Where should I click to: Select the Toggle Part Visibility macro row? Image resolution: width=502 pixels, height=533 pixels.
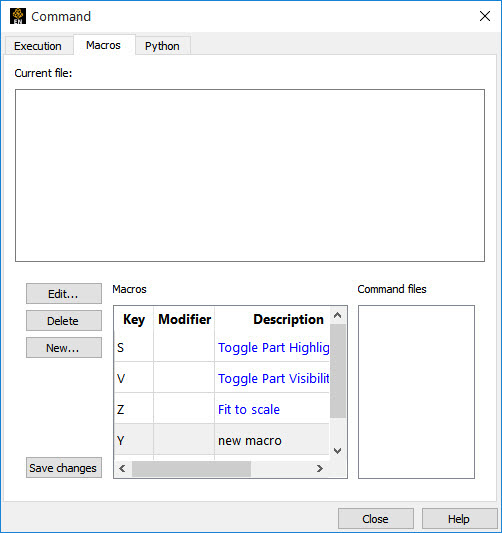222,378
